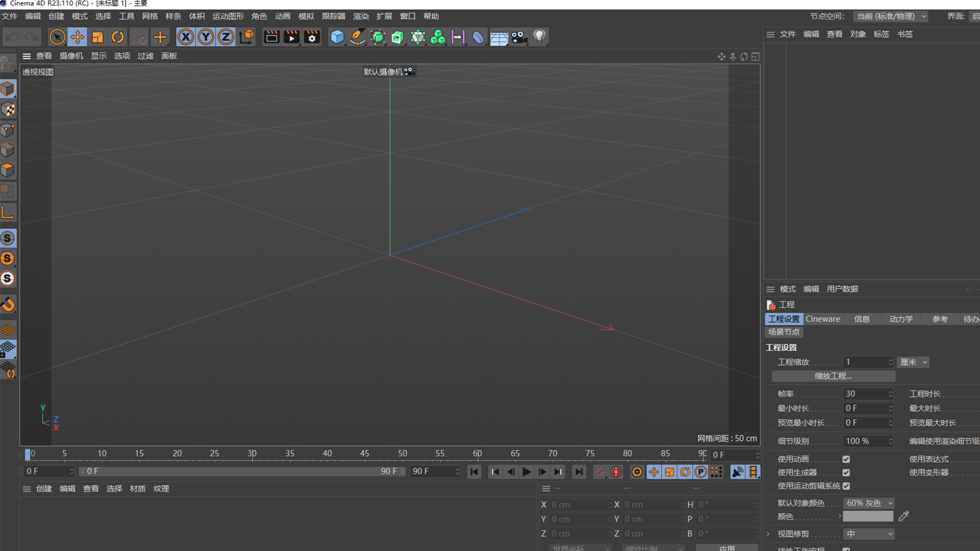Open the 文件 menu in the top menu bar
Image resolution: width=980 pixels, height=551 pixels.
pos(10,16)
